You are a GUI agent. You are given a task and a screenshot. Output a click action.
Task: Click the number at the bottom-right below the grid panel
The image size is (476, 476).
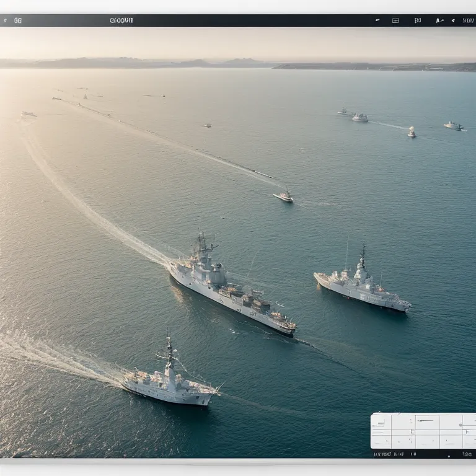(x=467, y=454)
